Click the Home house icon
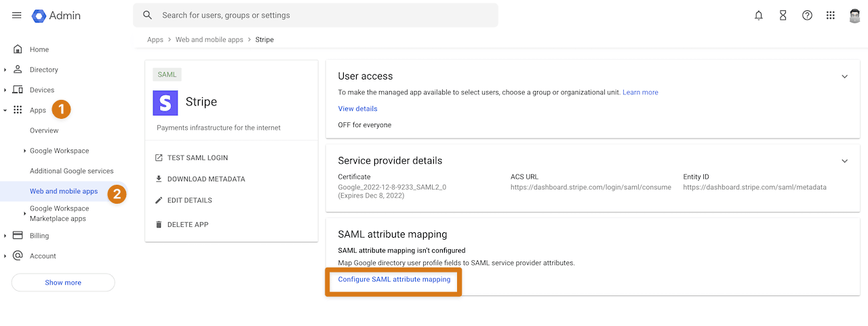868x326 pixels. coord(18,49)
